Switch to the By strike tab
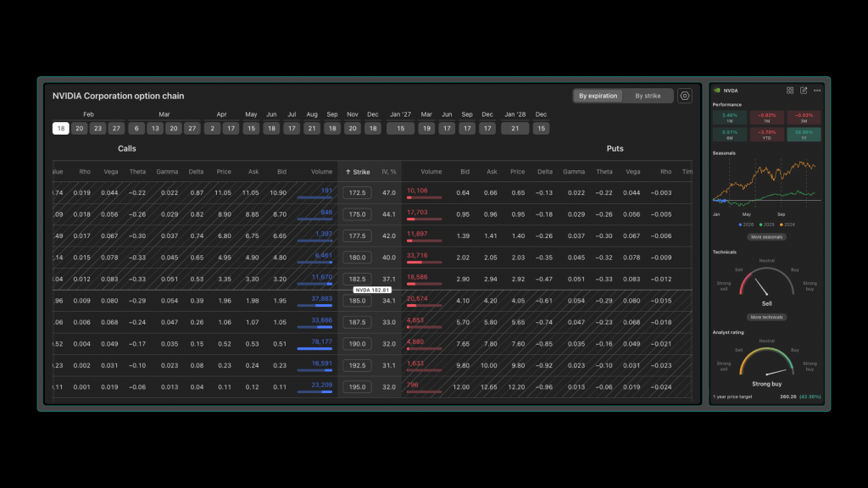This screenshot has height=488, width=868. [x=648, y=96]
